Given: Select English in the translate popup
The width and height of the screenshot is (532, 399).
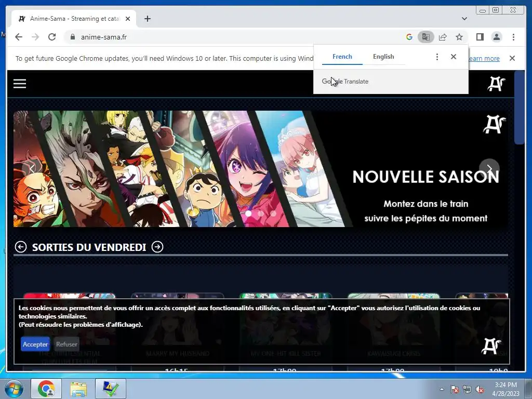Looking at the screenshot, I should click(383, 57).
